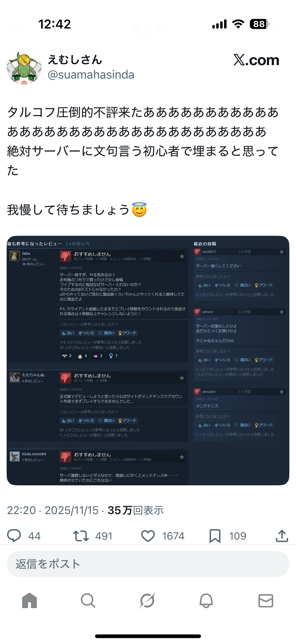
Task: Tap the repost arrows icon
Action: click(x=81, y=536)
